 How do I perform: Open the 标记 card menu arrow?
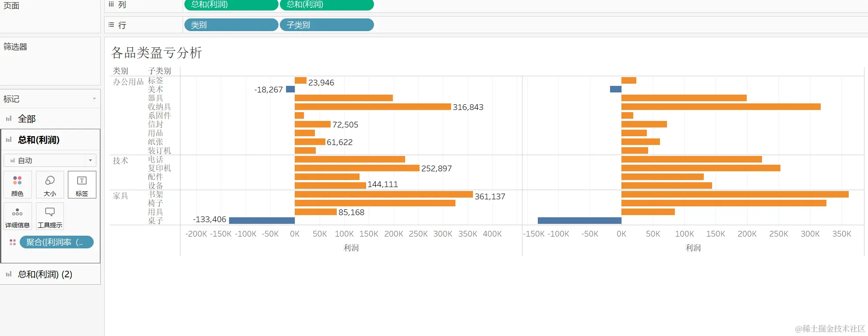click(94, 99)
